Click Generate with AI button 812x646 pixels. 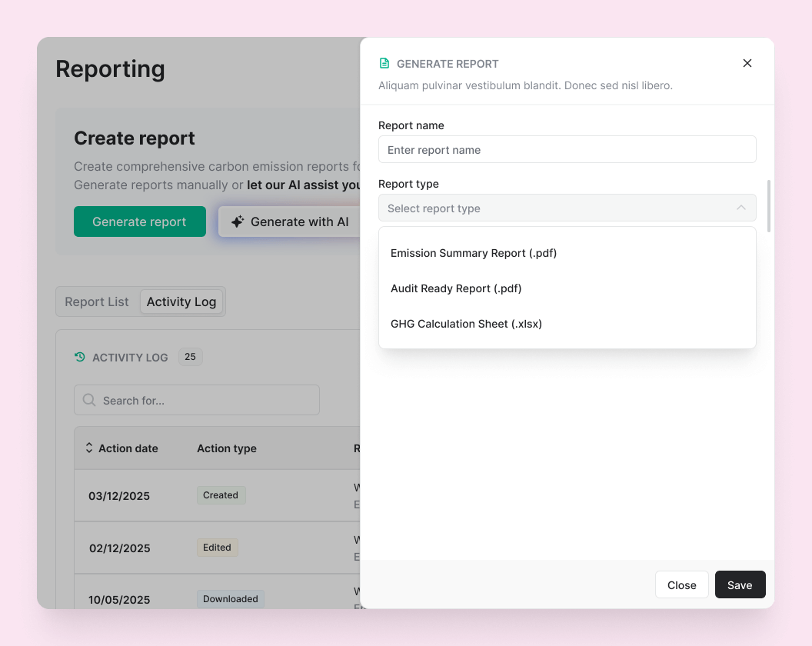click(290, 221)
